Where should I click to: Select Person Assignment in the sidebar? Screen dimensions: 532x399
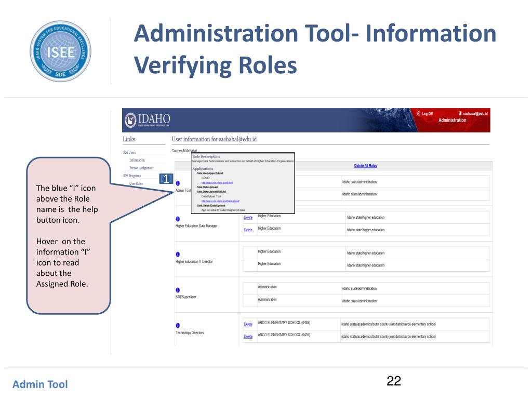pos(141,168)
